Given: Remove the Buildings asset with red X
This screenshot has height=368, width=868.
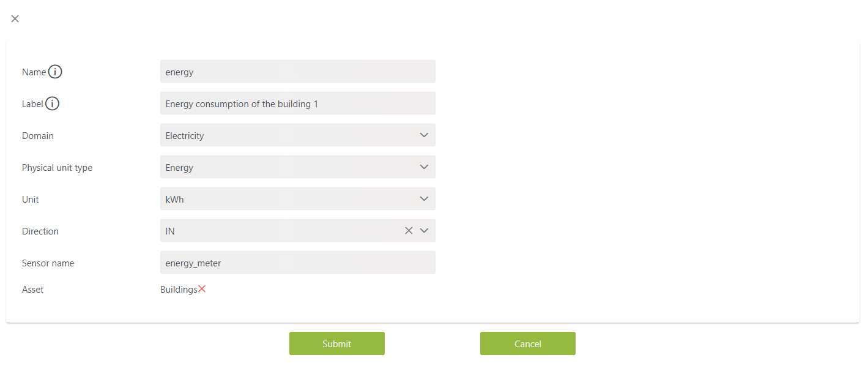Looking at the screenshot, I should [202, 289].
